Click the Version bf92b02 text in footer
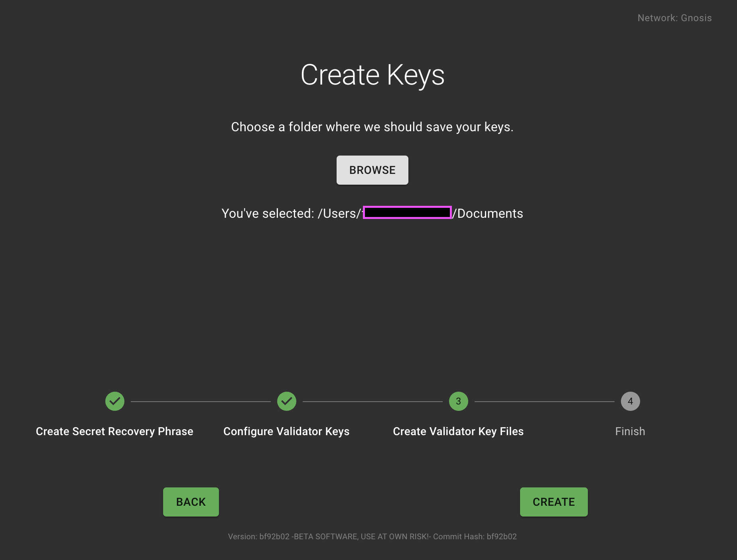This screenshot has width=737, height=560. (258, 536)
